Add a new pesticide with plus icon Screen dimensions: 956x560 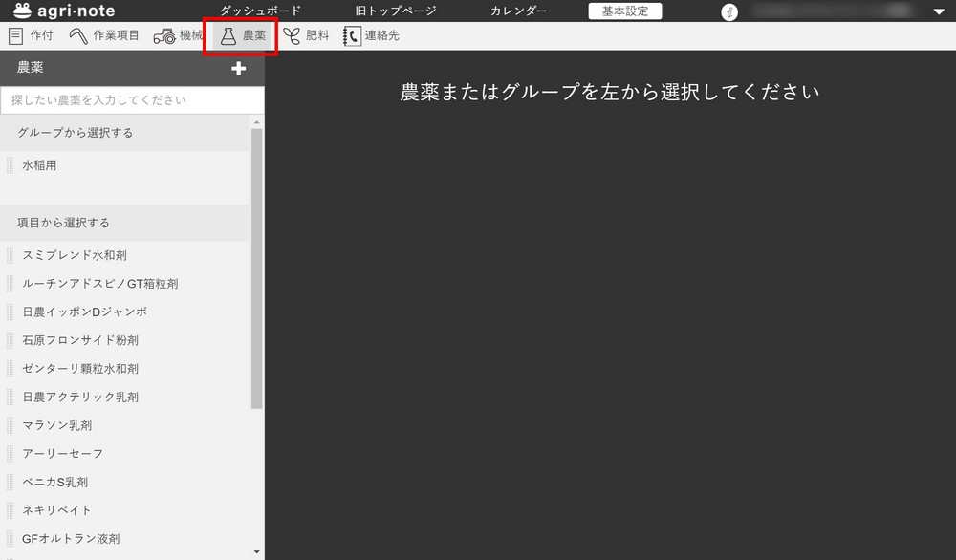239,69
